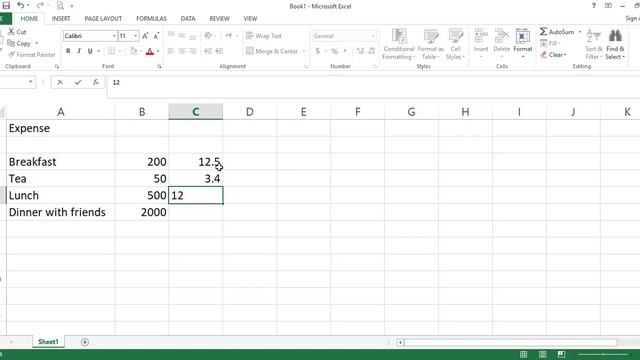Image resolution: width=640 pixels, height=360 pixels.
Task: Switch to the INSERT ribbon tab
Action: 61,19
